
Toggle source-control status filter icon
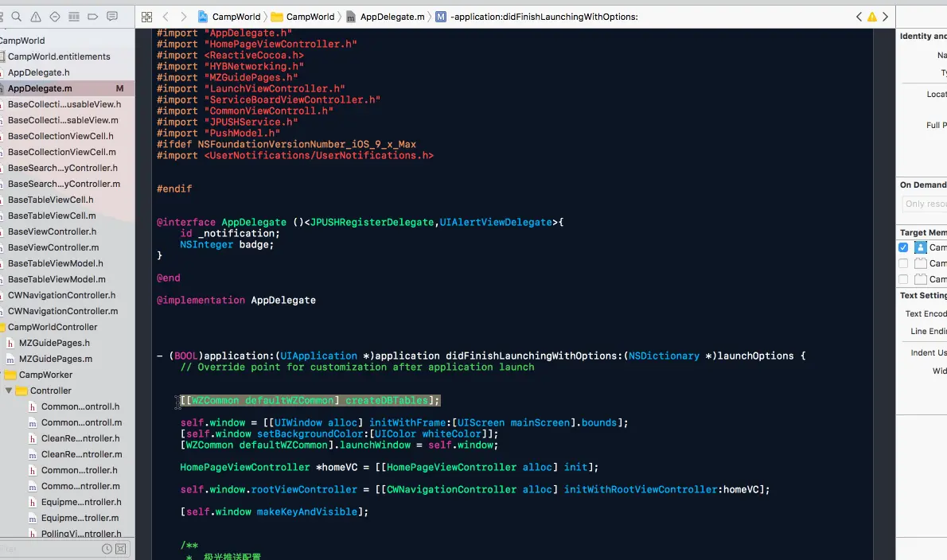click(x=121, y=549)
